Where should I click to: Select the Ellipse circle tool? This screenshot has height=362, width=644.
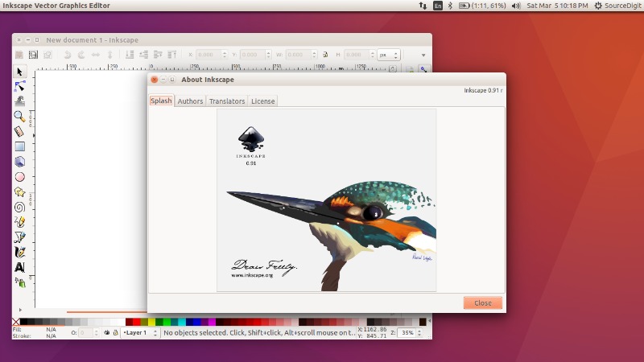point(19,177)
